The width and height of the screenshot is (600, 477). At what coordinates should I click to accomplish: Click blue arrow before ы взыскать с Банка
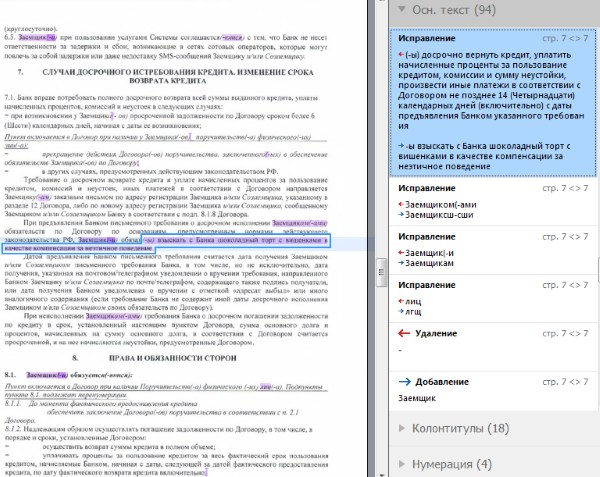point(401,146)
